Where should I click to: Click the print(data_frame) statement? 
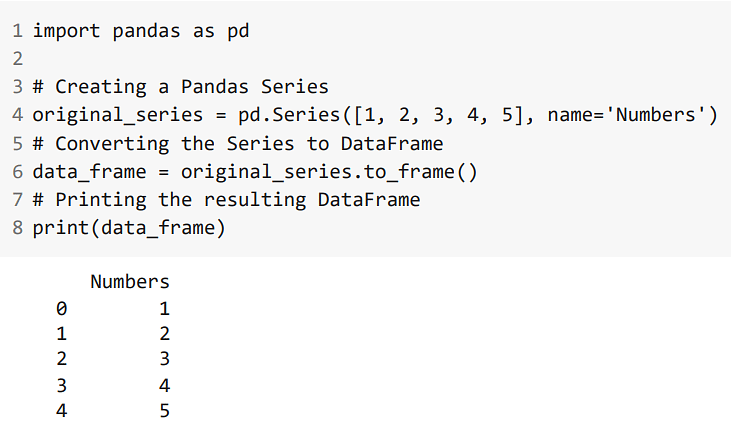pyautogui.click(x=129, y=228)
